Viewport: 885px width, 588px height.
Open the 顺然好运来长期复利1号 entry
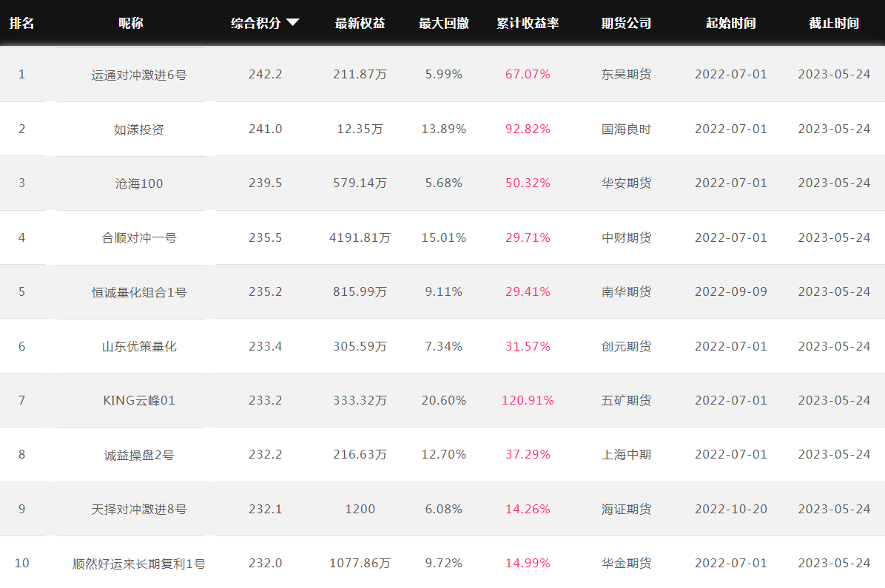[139, 563]
